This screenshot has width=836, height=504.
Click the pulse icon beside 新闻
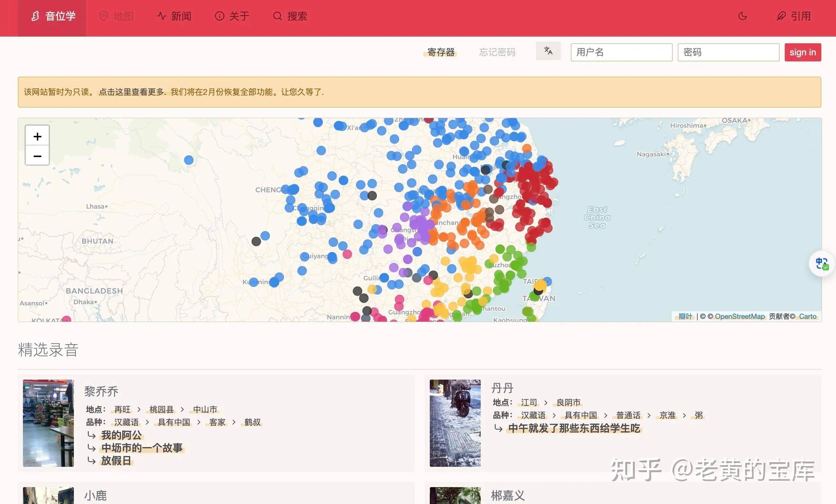tap(161, 16)
